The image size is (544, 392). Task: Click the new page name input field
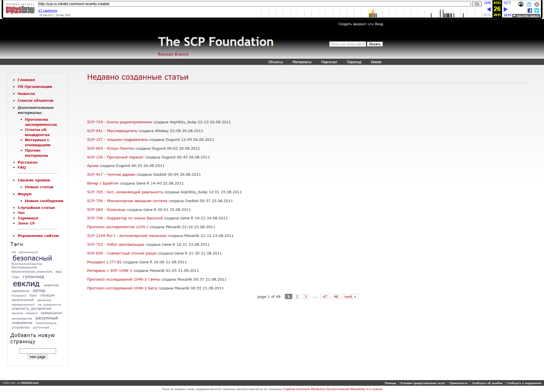pos(38,351)
